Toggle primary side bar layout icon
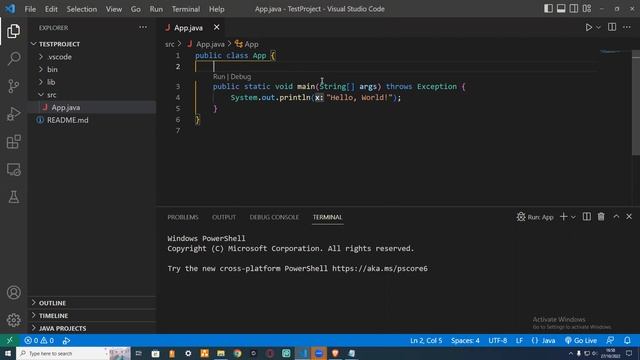Viewport: 640px width, 360px height. click(x=549, y=9)
